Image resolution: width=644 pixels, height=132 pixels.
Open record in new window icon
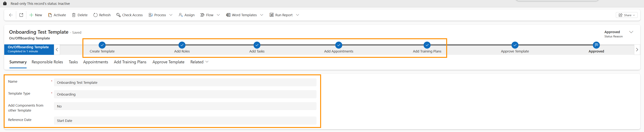click(x=21, y=15)
